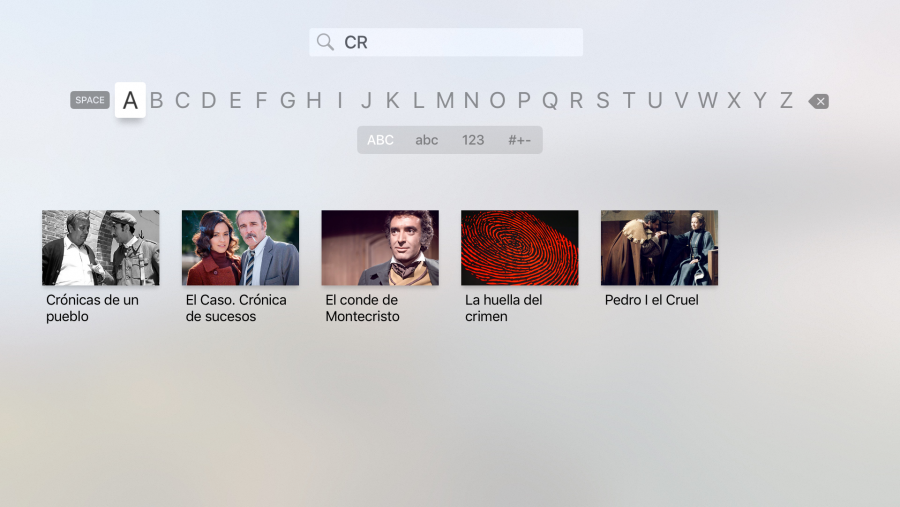Image resolution: width=900 pixels, height=507 pixels.
Task: Open the Pedro I el Cruel thumbnail
Action: (660, 247)
